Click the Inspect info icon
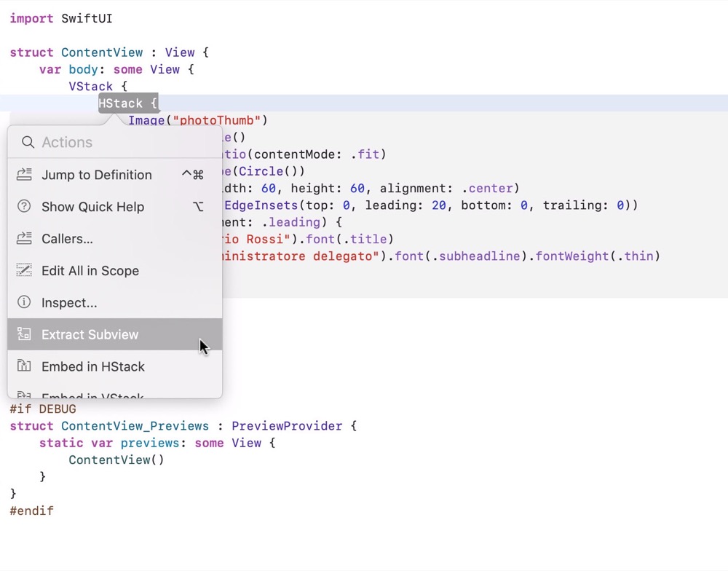Viewport: 728px width, 571px height. 24,302
